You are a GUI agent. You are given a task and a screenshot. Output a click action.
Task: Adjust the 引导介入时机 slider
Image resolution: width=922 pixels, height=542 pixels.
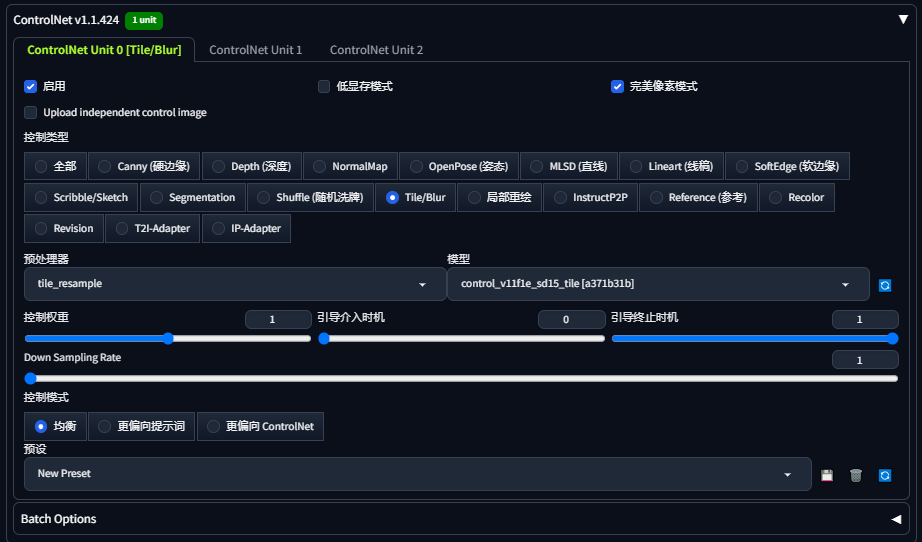(464, 339)
